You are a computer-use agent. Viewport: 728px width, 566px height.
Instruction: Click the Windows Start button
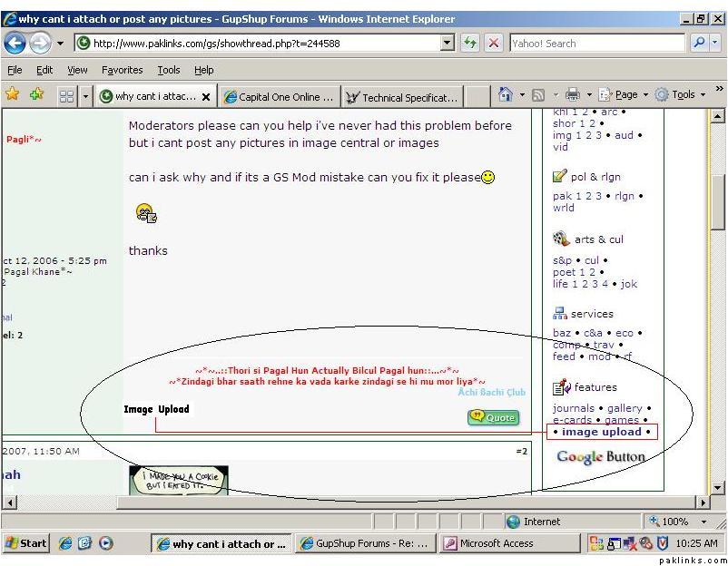(26, 543)
